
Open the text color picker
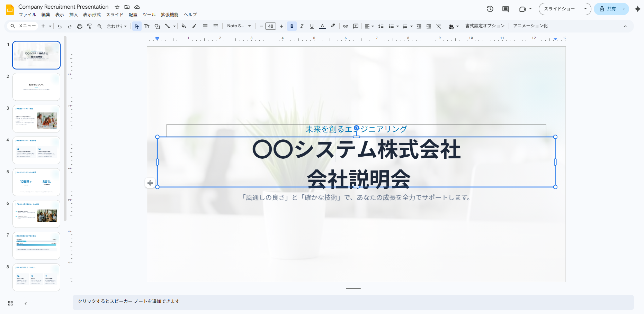pyautogui.click(x=322, y=26)
